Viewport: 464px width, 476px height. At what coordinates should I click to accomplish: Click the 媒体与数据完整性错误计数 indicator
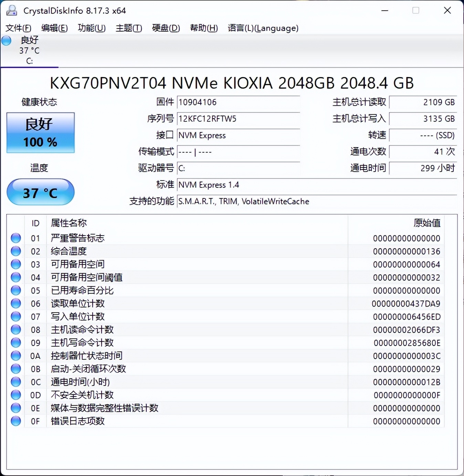15,408
